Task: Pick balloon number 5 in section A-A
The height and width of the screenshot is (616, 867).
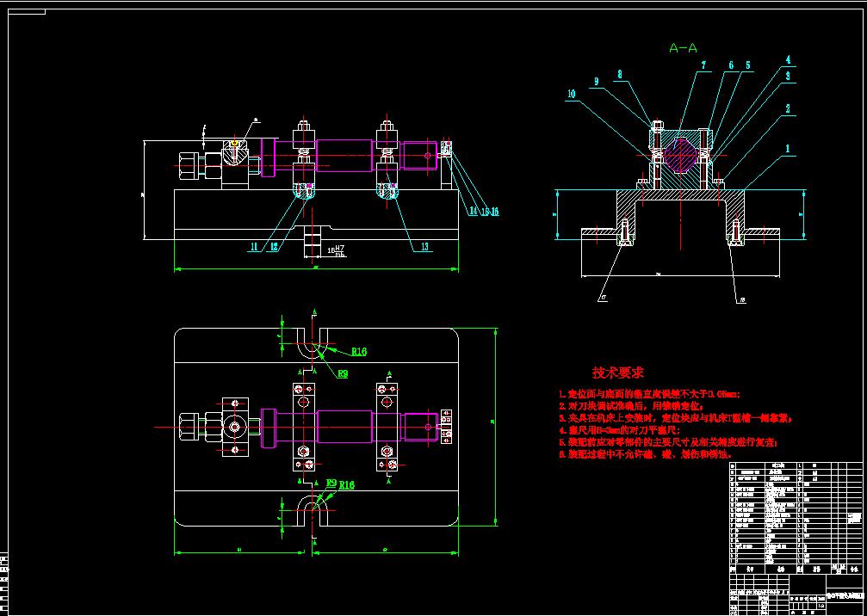Action: [x=748, y=65]
